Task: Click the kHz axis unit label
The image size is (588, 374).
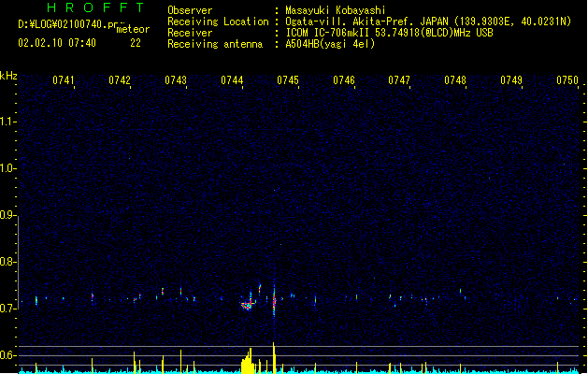Action: click(8, 76)
